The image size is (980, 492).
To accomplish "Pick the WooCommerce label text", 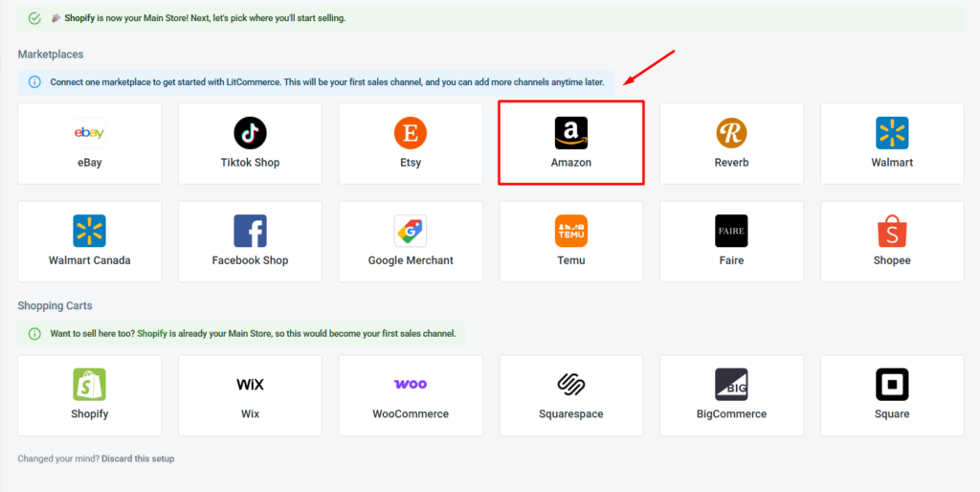I will coord(411,414).
